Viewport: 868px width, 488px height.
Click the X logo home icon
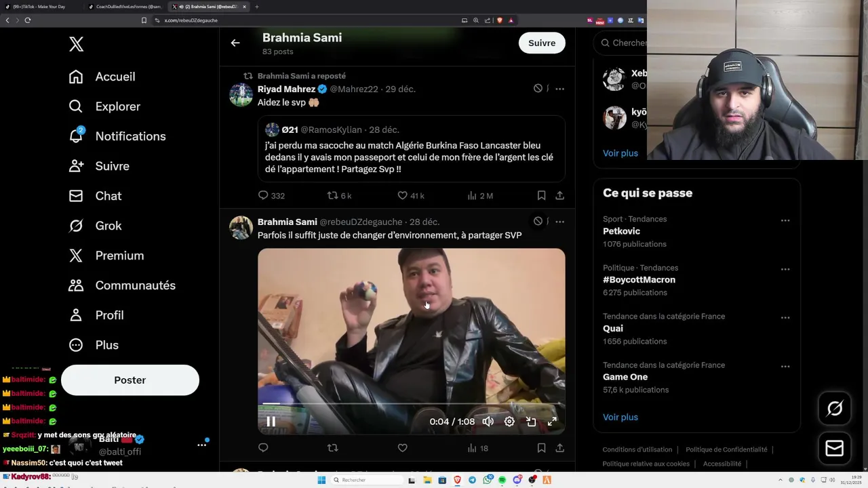pyautogui.click(x=76, y=44)
